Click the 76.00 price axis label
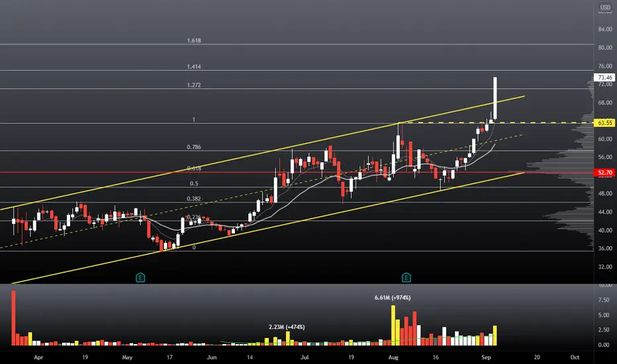617x364 pixels. click(605, 66)
